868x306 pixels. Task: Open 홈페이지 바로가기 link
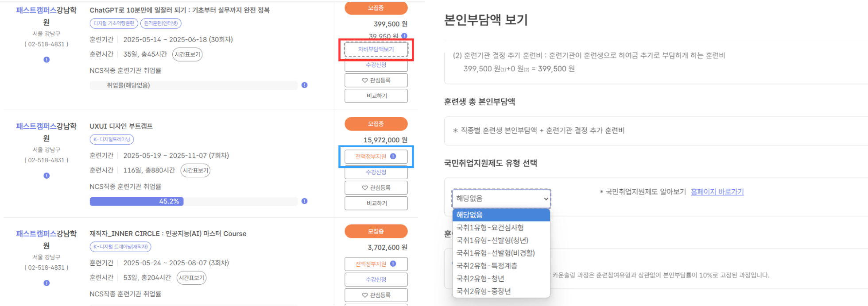[x=717, y=191]
